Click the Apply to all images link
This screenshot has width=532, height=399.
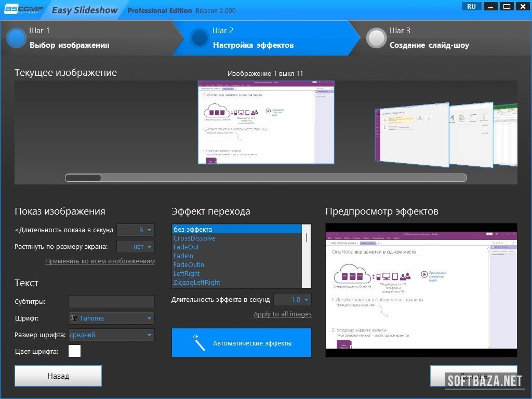[x=282, y=314]
